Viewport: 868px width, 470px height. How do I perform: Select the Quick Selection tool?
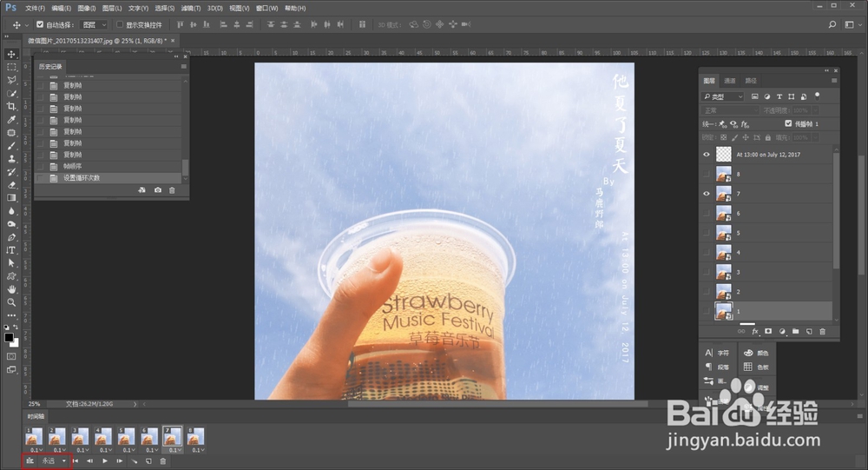[x=11, y=94]
